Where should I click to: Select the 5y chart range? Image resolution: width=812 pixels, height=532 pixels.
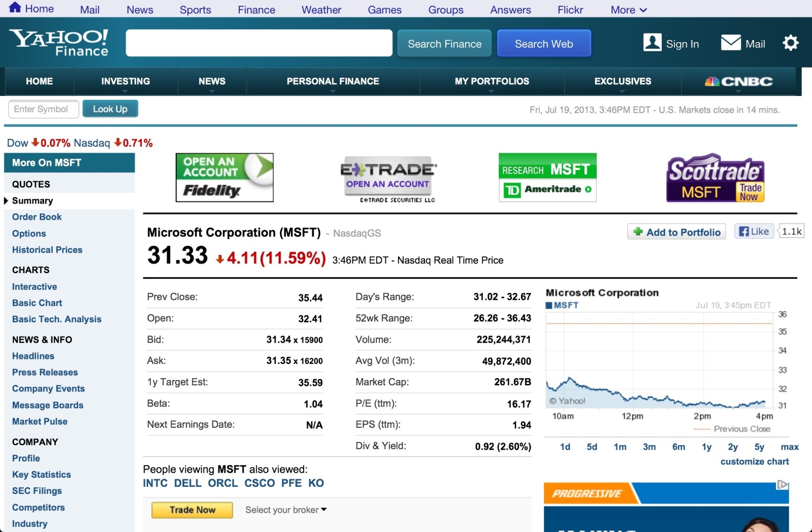tap(759, 447)
